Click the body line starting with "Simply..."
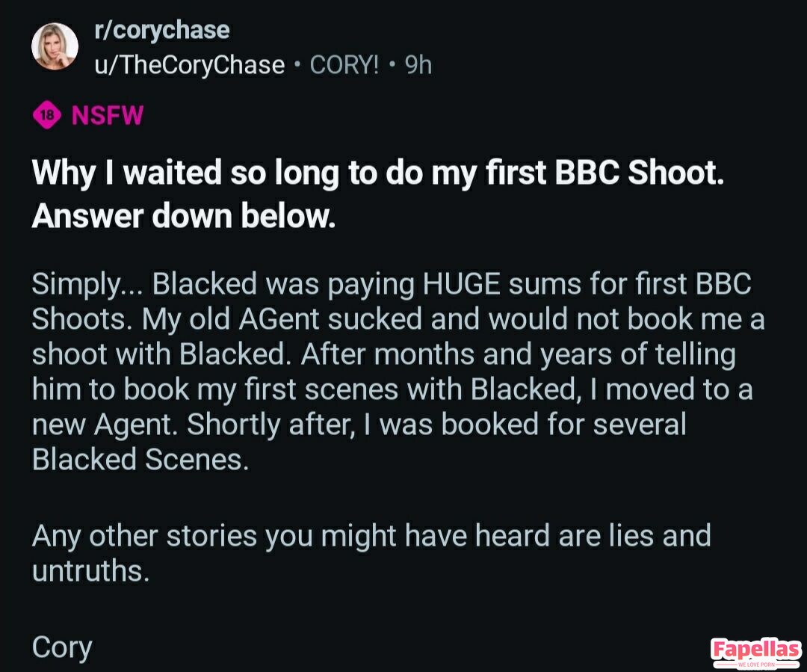 (x=391, y=284)
